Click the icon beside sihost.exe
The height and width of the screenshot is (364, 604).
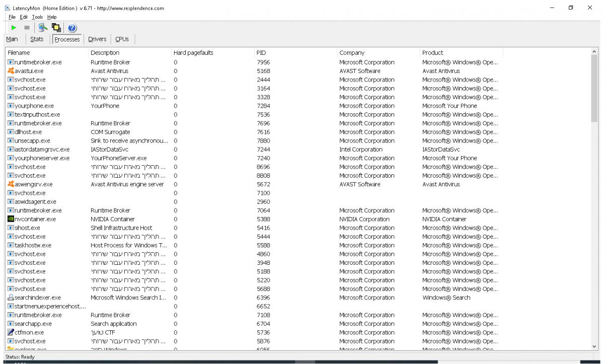pos(11,228)
